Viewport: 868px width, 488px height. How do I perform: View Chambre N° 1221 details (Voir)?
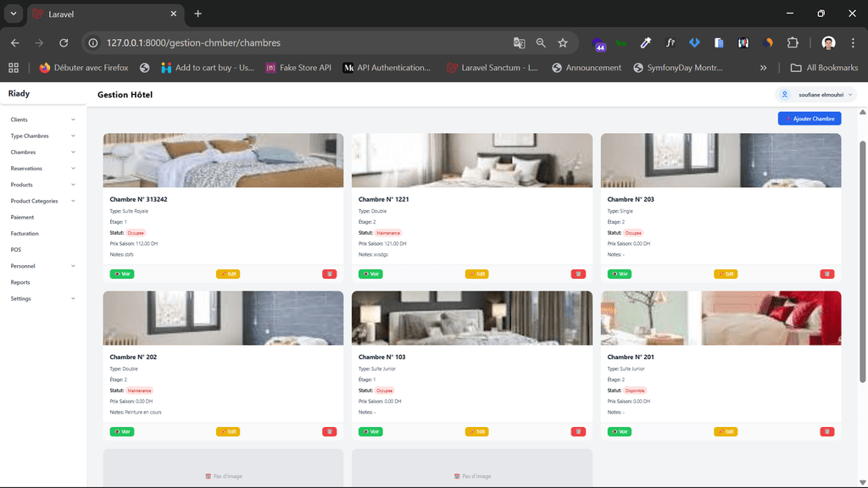[370, 274]
